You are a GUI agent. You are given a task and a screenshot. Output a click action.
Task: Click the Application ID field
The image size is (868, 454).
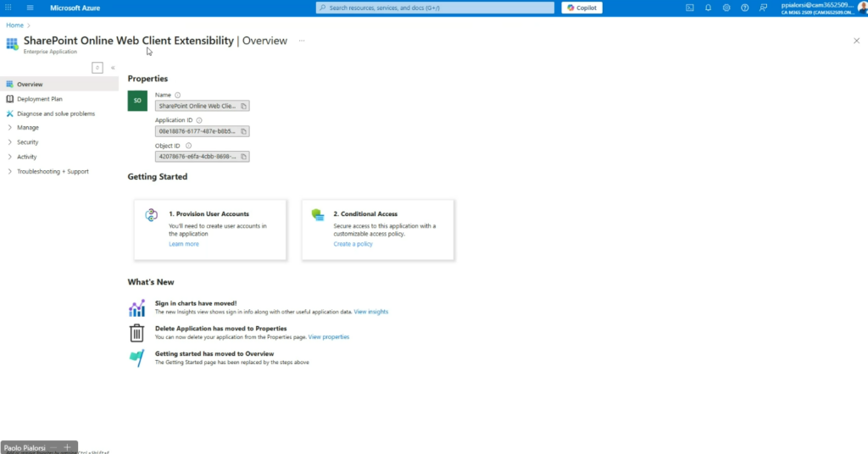click(202, 131)
